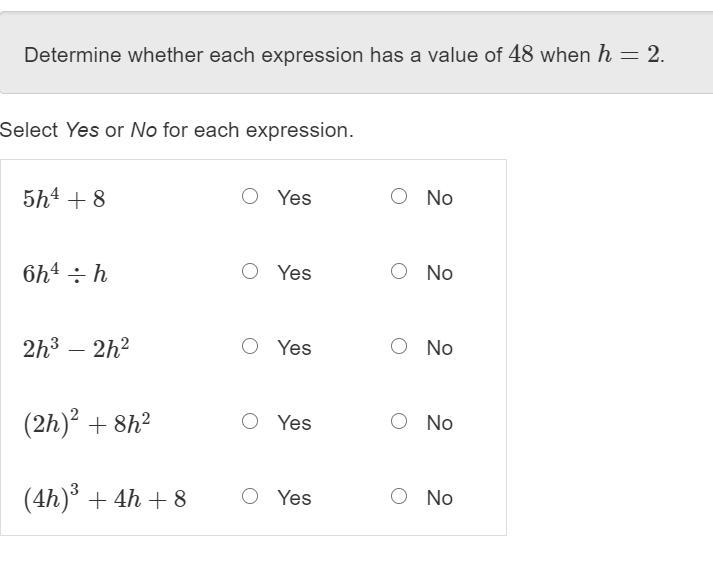Click the number 48 in the question

pos(521,55)
